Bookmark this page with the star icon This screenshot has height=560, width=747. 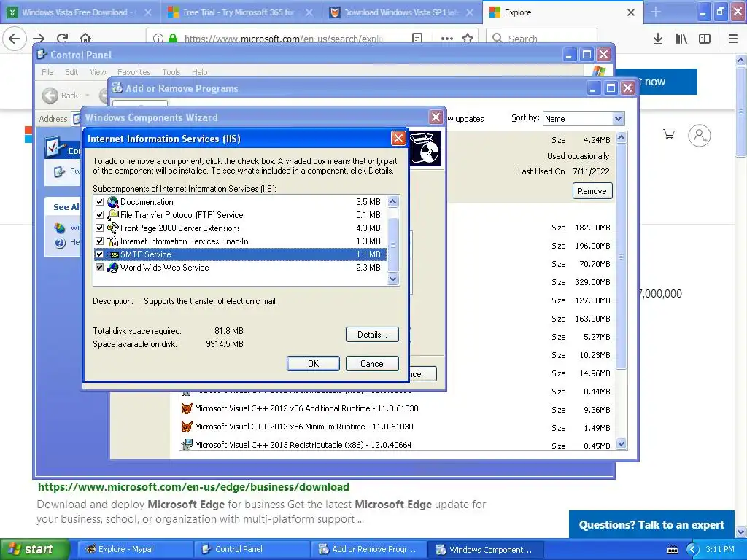468,39
